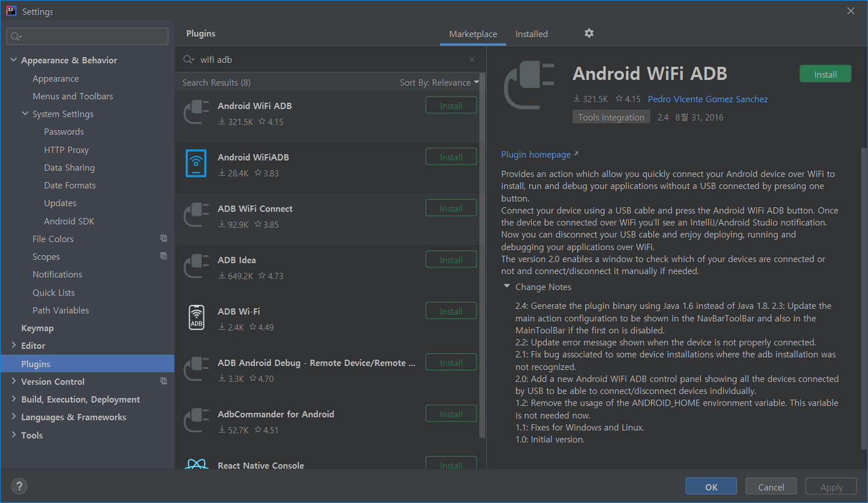
Task: Open Quick Lists settings
Action: click(x=54, y=293)
